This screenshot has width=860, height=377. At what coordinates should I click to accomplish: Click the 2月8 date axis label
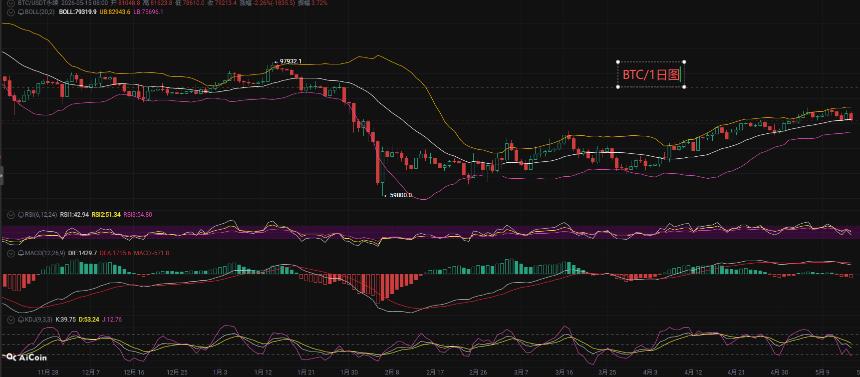coord(392,372)
